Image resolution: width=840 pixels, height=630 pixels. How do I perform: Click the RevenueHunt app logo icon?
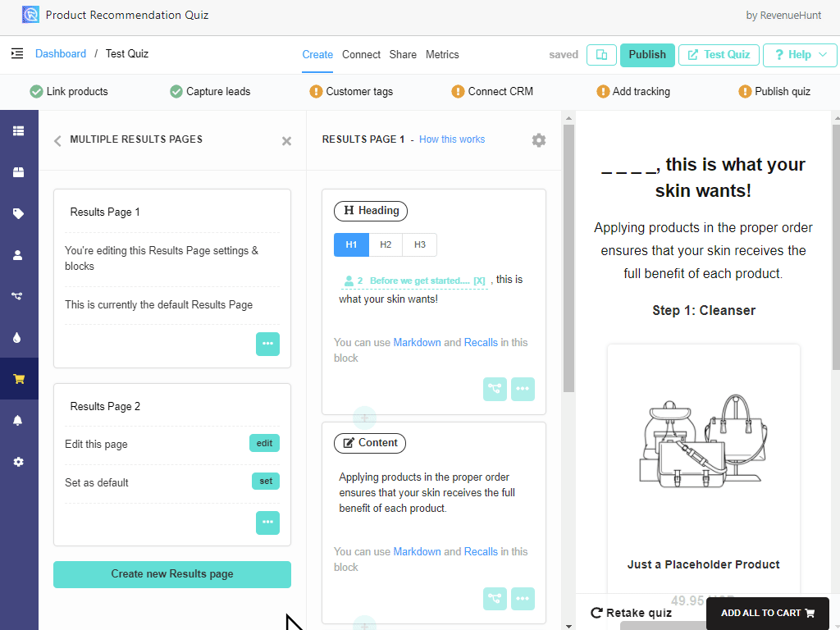[30, 15]
